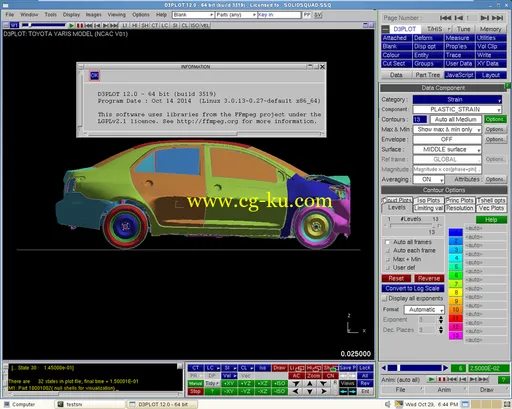Open the Show max & min only dropdown
The height and width of the screenshot is (409, 512).
447,129
